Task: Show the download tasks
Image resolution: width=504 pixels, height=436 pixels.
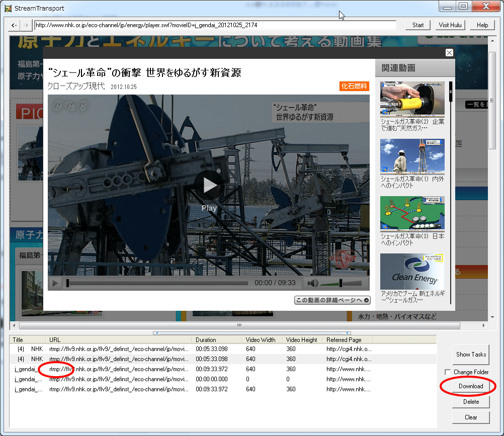Action: coord(471,355)
